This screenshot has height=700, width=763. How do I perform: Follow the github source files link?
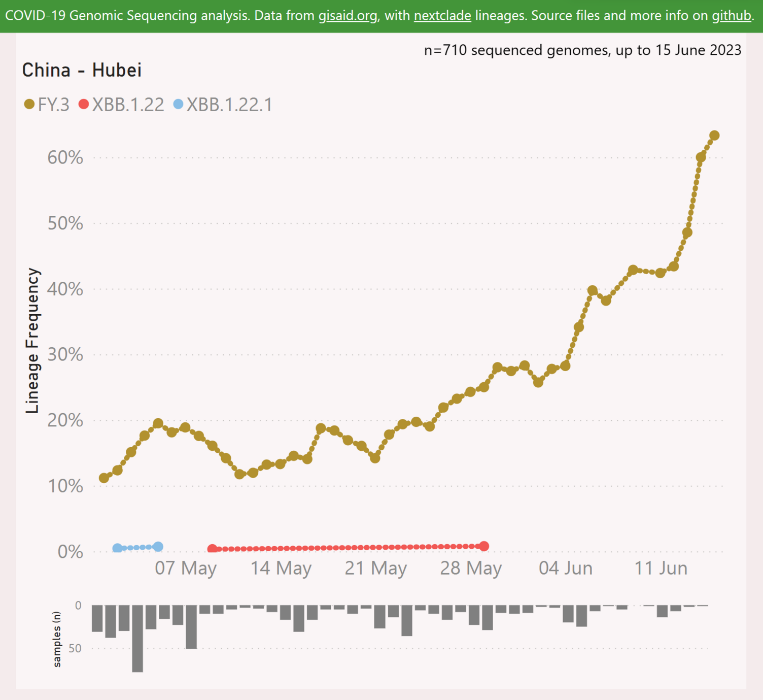coord(731,16)
